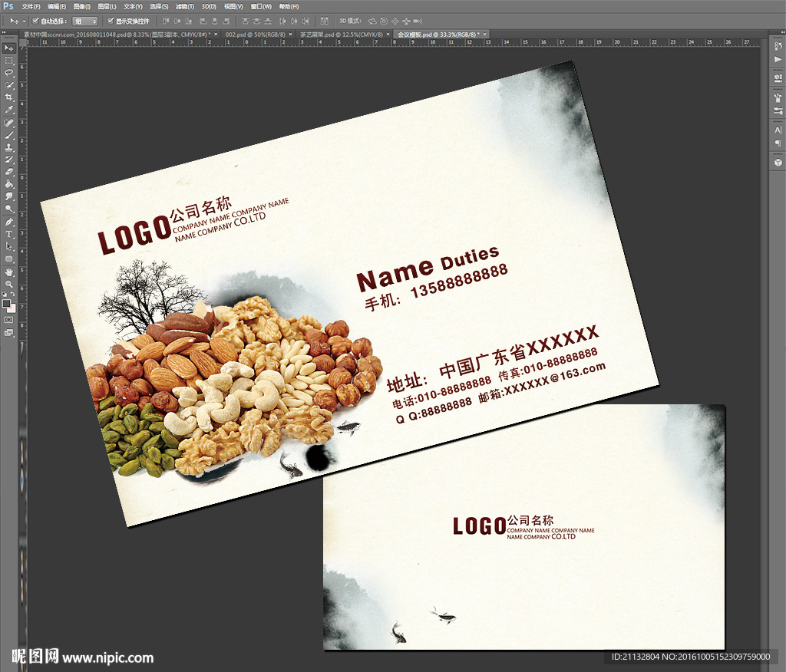Close the 002.psd document tab

point(290,35)
